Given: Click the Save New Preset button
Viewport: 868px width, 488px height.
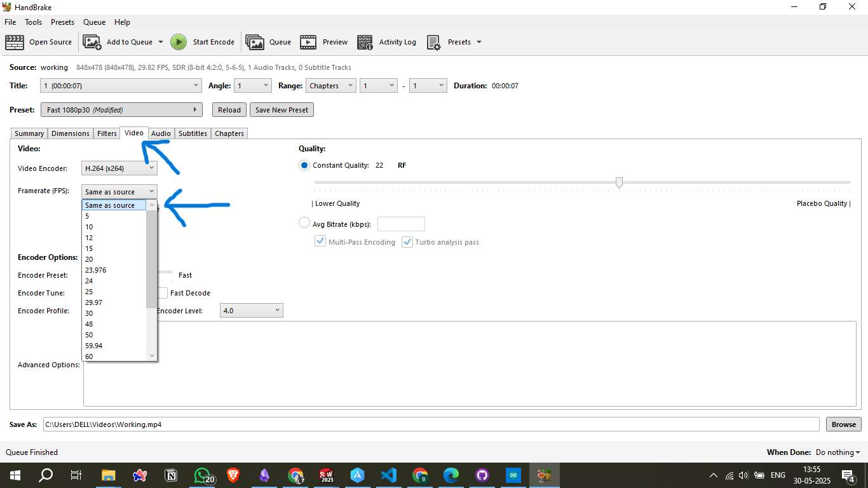Looking at the screenshot, I should point(281,110).
